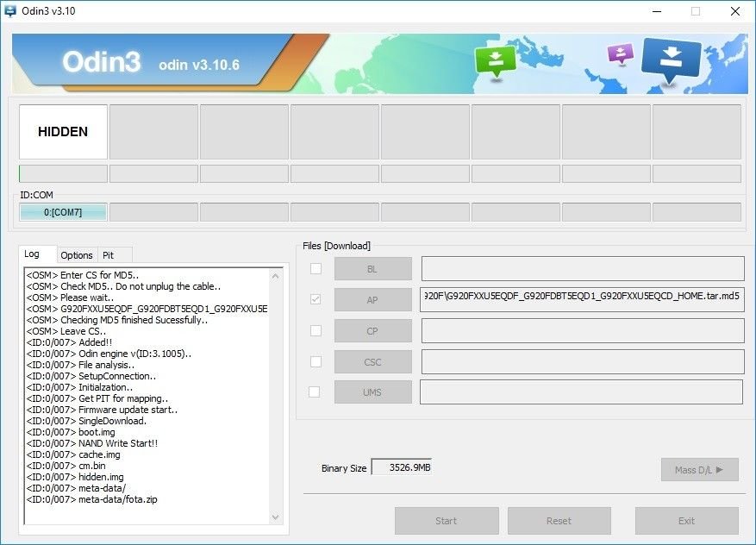Open the Options tab
The width and height of the screenshot is (756, 545).
pos(77,255)
